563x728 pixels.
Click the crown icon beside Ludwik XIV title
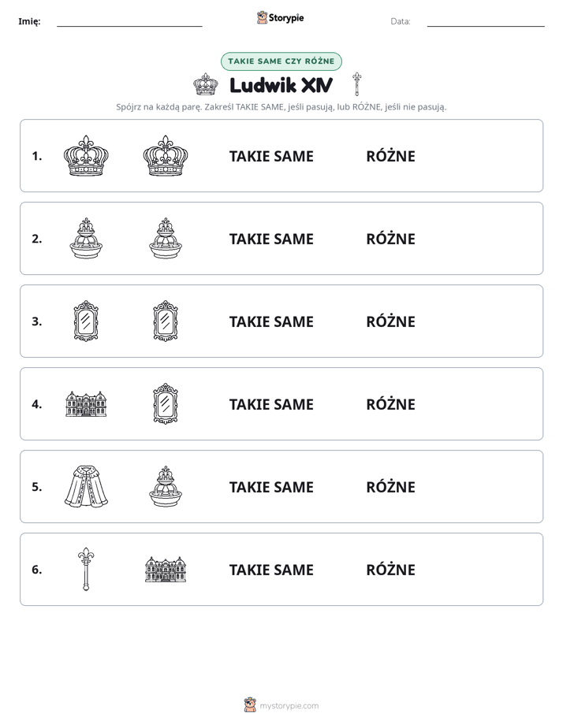tap(205, 84)
